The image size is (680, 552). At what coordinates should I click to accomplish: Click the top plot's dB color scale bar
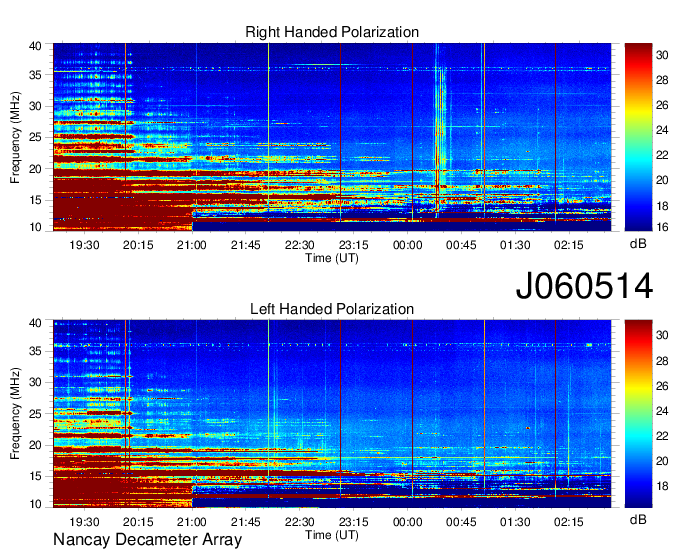click(x=638, y=137)
